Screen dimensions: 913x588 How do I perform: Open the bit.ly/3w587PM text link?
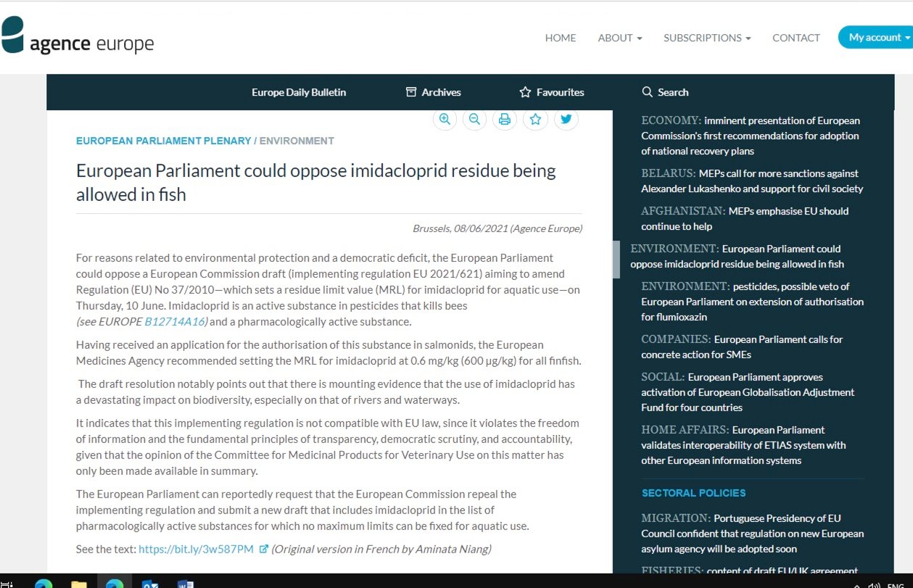(x=196, y=549)
